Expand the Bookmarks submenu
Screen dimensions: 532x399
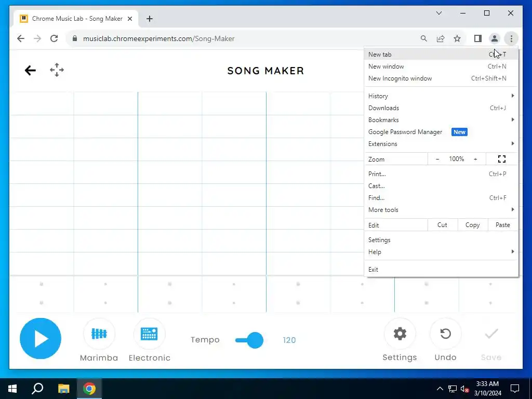click(441, 120)
